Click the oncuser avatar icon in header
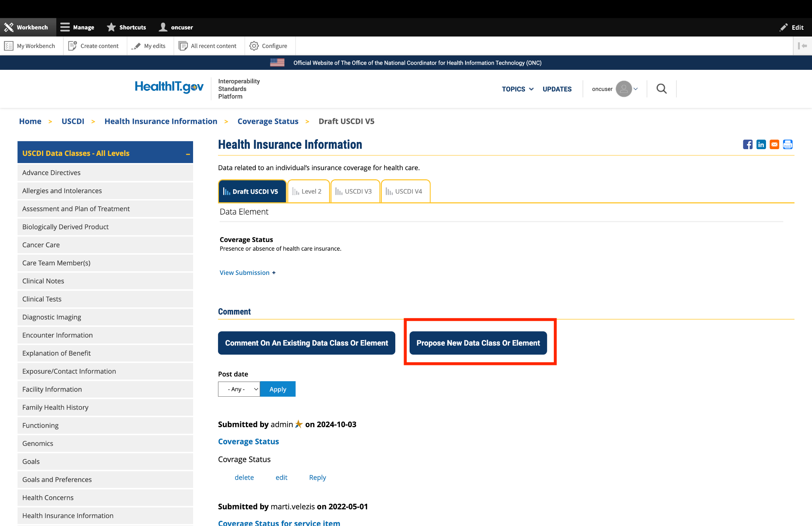This screenshot has height=526, width=812. 624,89
